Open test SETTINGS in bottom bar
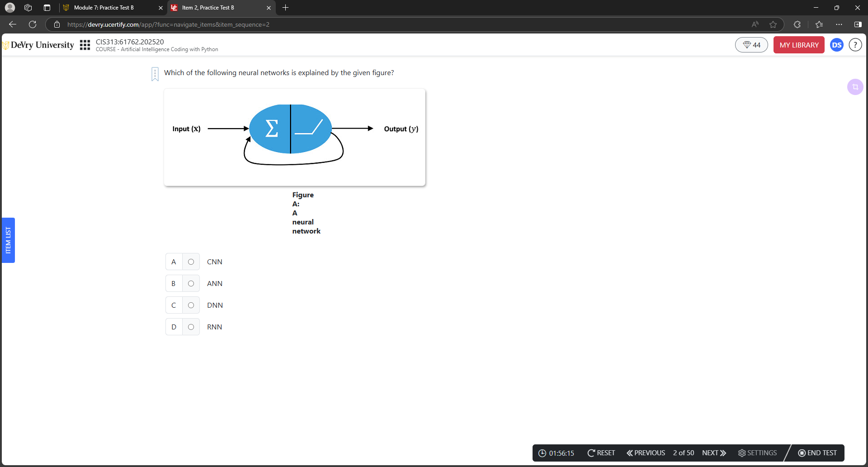Viewport: 868px width, 467px height. pyautogui.click(x=757, y=453)
